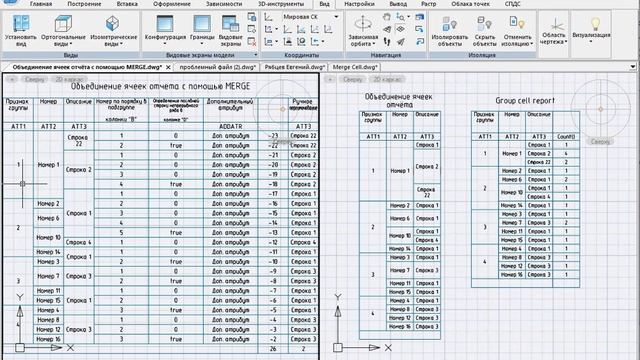Open the Ортогональные виды dropdown
Image resolution: width=640 pixels, height=360 pixels.
(x=63, y=31)
